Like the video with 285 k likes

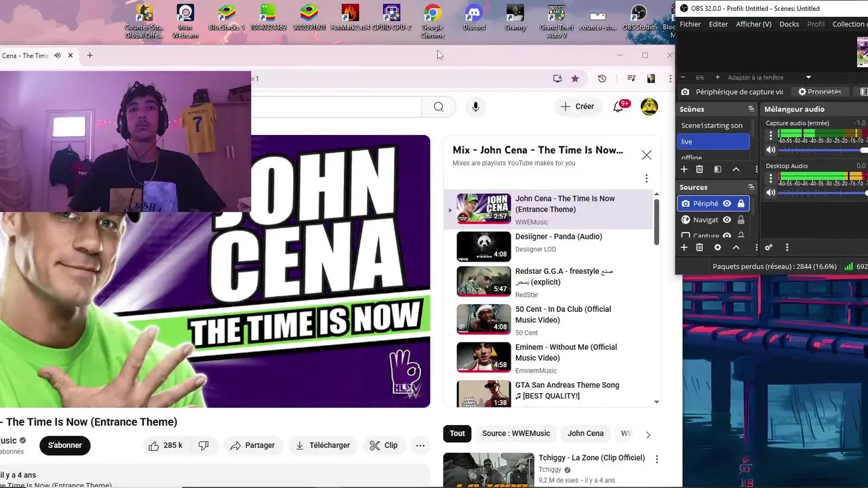click(165, 445)
